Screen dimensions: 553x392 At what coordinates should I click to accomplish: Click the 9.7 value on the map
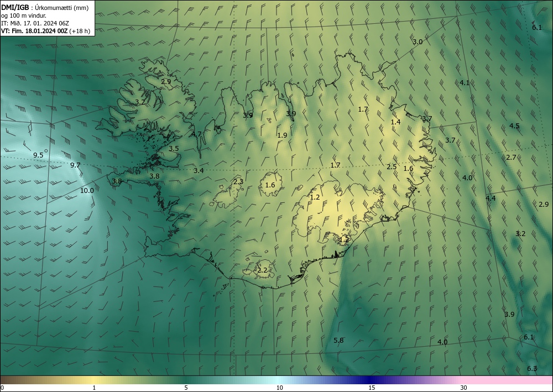click(75, 165)
